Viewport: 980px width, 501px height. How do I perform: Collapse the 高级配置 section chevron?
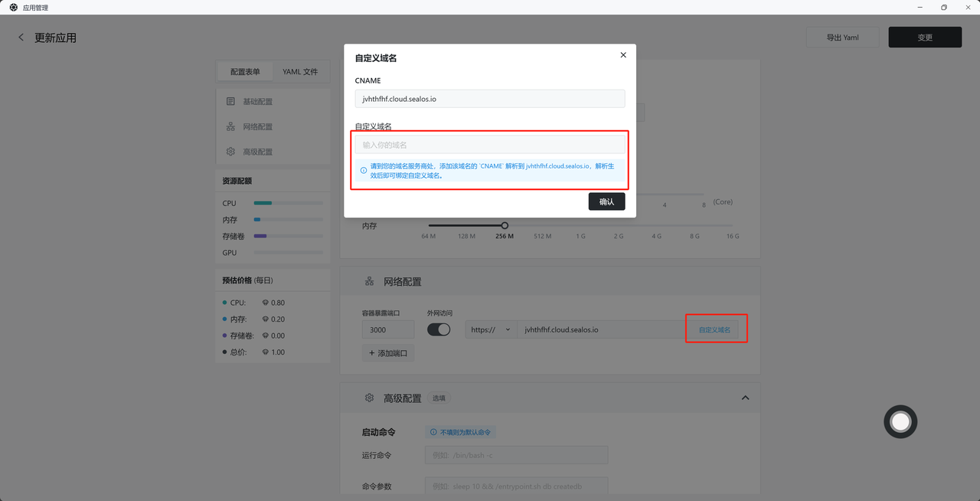(x=745, y=398)
